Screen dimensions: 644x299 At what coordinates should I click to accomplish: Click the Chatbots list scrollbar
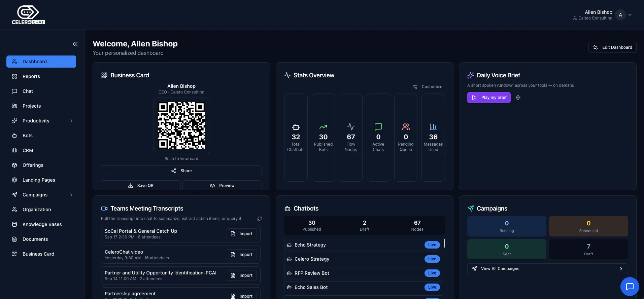pyautogui.click(x=444, y=243)
